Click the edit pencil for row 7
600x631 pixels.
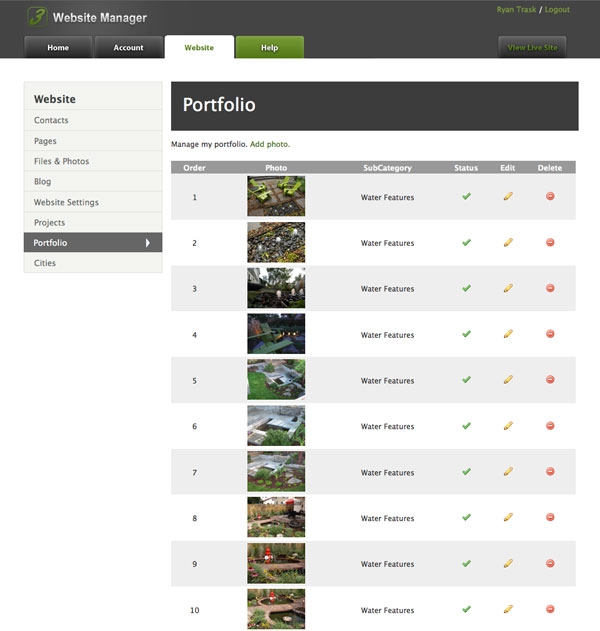point(508,471)
